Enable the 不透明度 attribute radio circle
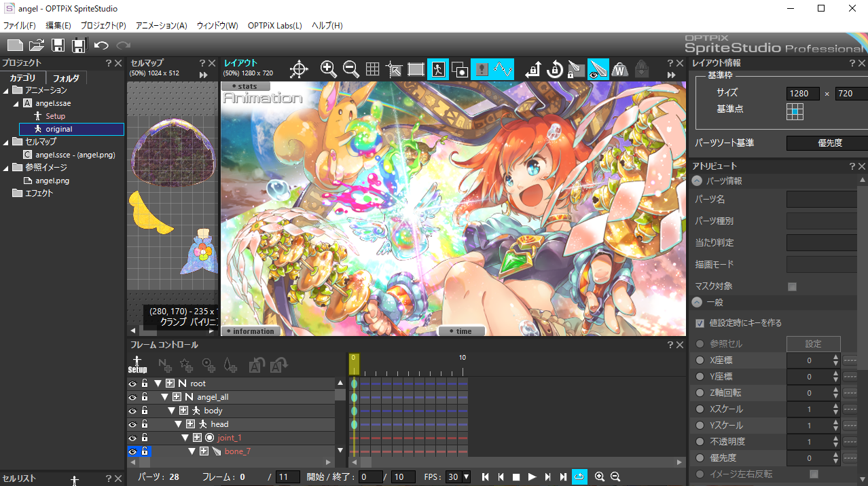This screenshot has width=868, height=486. pyautogui.click(x=700, y=442)
